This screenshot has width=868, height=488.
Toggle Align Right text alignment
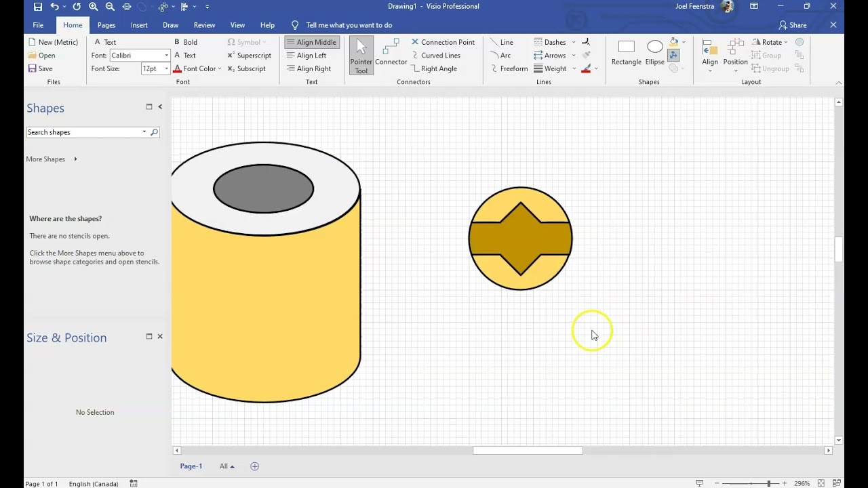point(309,68)
